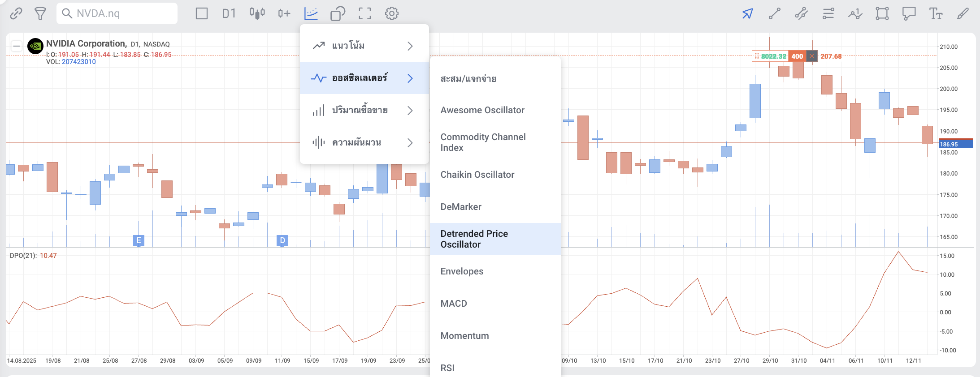Select the cursor arrow tool

(747, 13)
